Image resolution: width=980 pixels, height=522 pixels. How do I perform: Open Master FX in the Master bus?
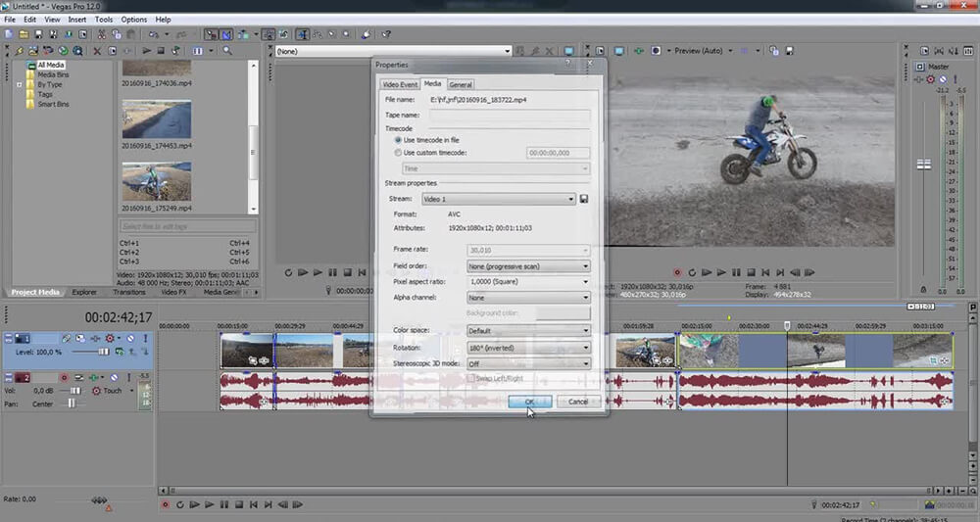click(x=918, y=79)
